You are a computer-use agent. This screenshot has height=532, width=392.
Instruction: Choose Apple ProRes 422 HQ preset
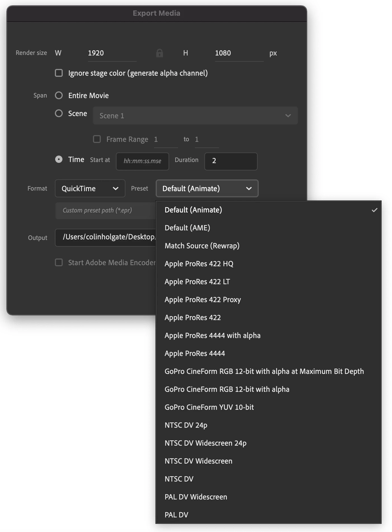coord(269,264)
